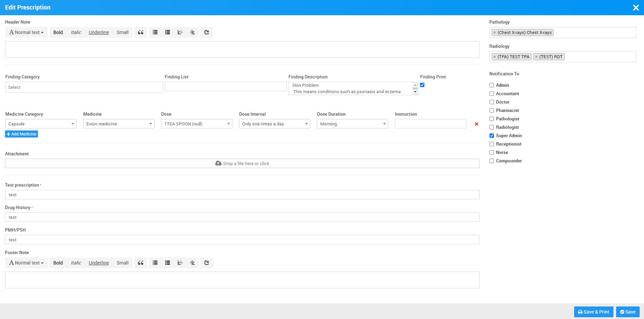Remove Chest X-rays tag from Pathology
644x319 pixels.
[x=495, y=33]
